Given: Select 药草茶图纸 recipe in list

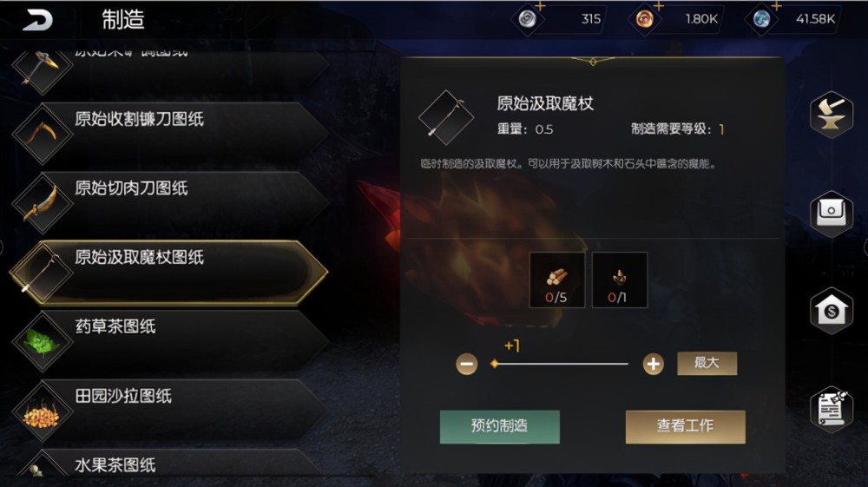Looking at the screenshot, I should (169, 341).
